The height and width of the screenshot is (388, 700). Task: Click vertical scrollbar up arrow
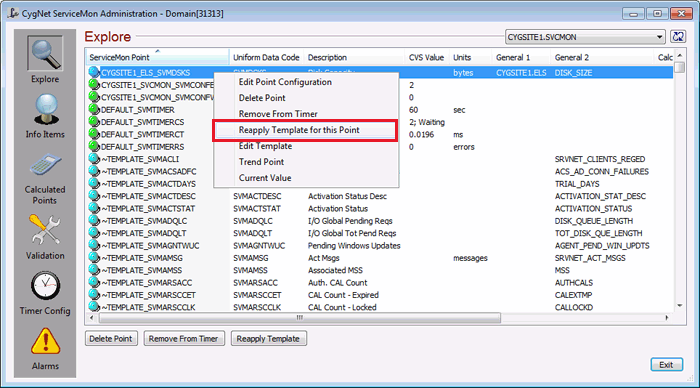click(x=680, y=56)
